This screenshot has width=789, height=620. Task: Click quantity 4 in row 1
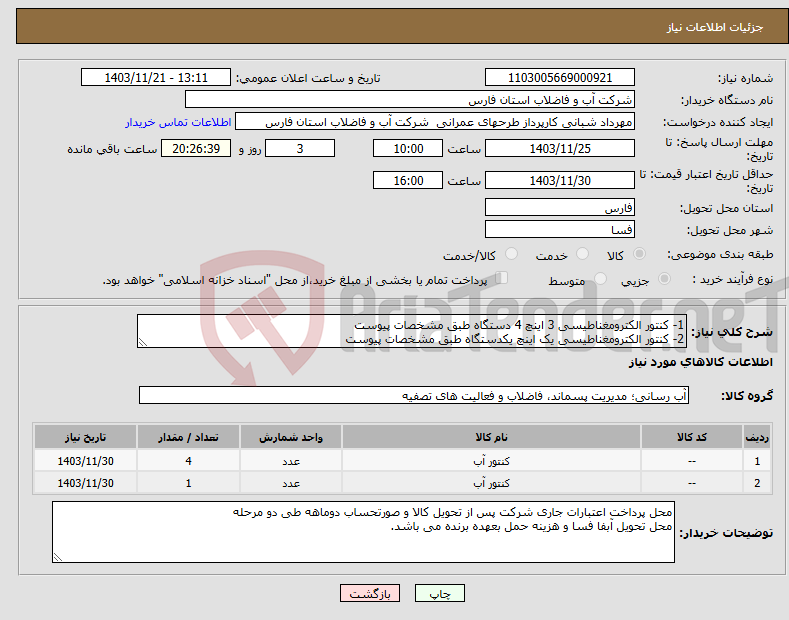(188, 461)
